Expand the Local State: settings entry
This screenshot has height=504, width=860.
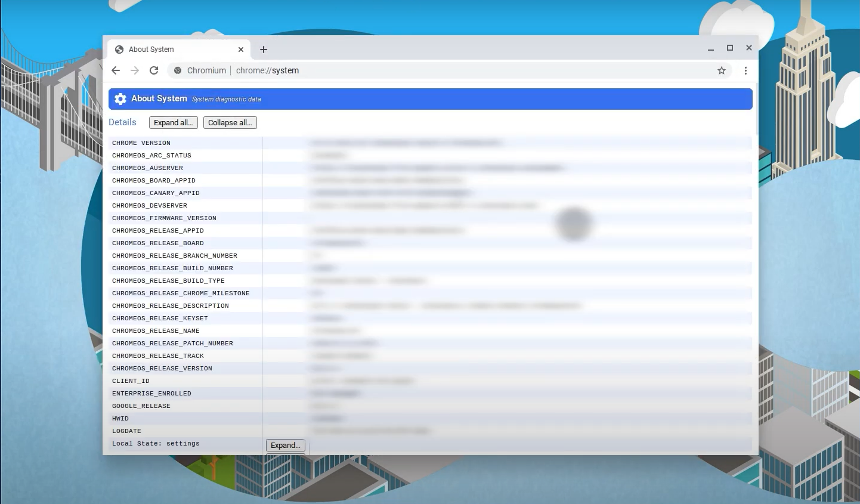pos(286,446)
